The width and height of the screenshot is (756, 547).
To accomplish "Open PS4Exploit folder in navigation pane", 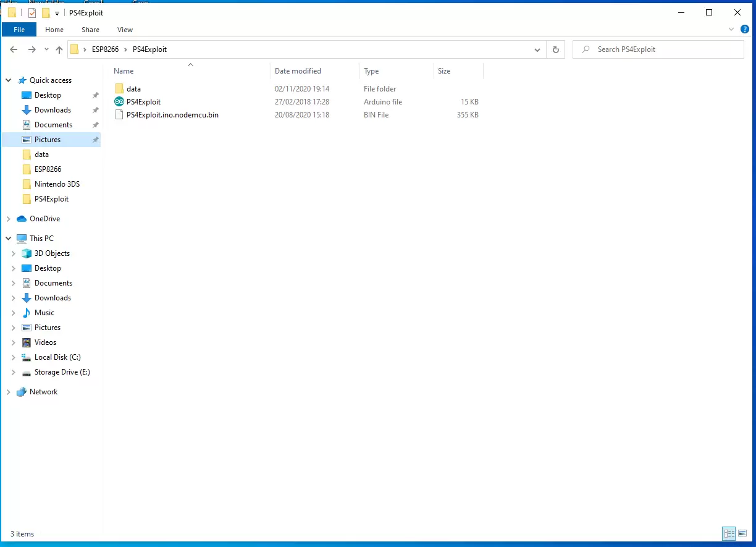I will tap(51, 199).
